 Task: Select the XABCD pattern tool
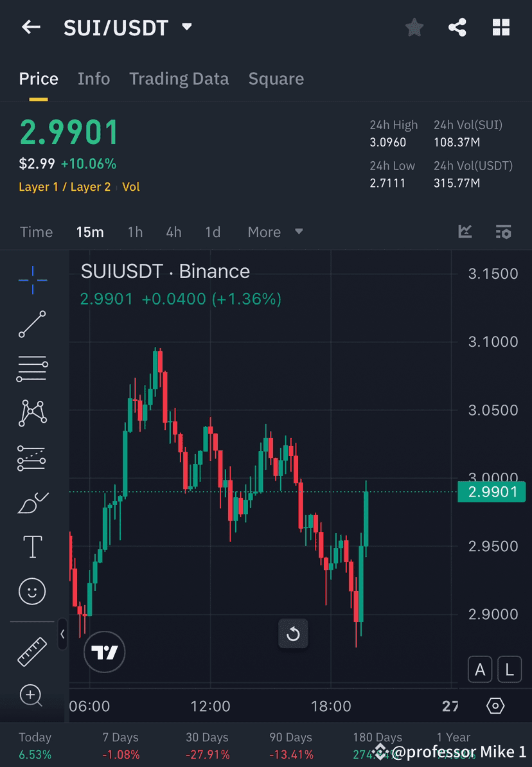pyautogui.click(x=32, y=413)
